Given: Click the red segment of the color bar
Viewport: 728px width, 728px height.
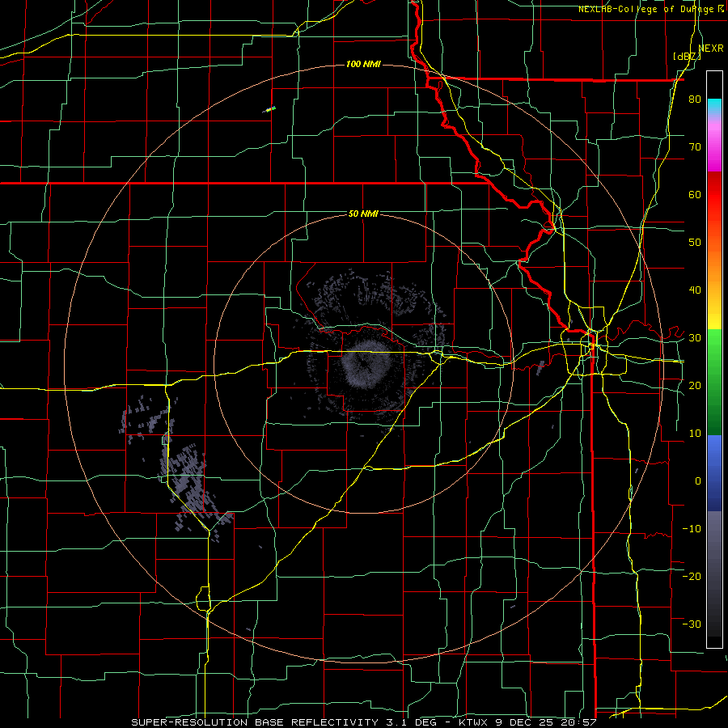Looking at the screenshot, I should point(714,195).
